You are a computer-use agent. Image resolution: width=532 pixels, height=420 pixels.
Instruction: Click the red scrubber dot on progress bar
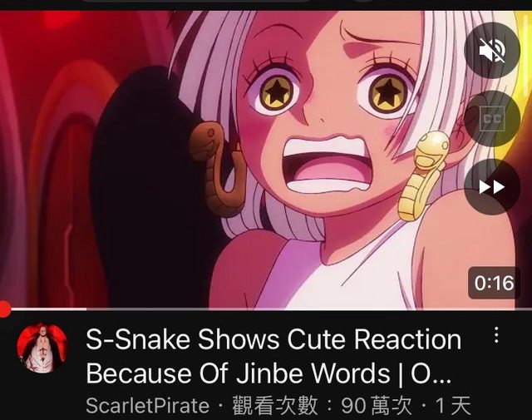tap(4, 309)
